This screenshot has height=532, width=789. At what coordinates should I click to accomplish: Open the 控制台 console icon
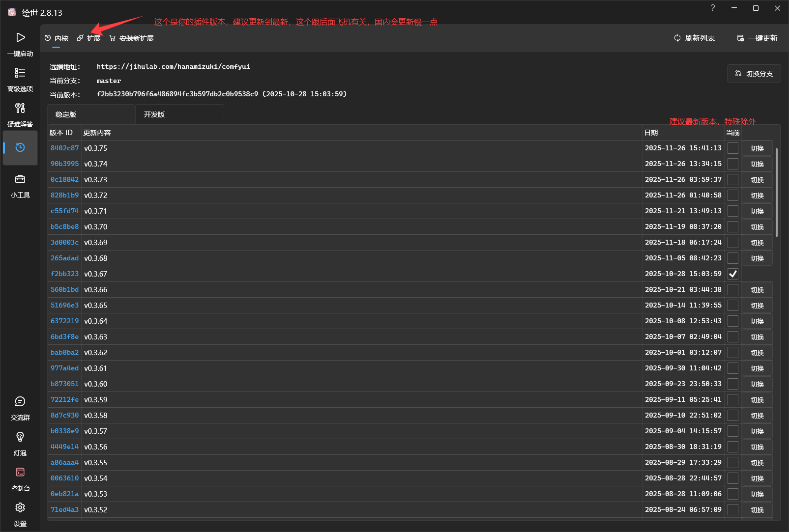tap(20, 473)
